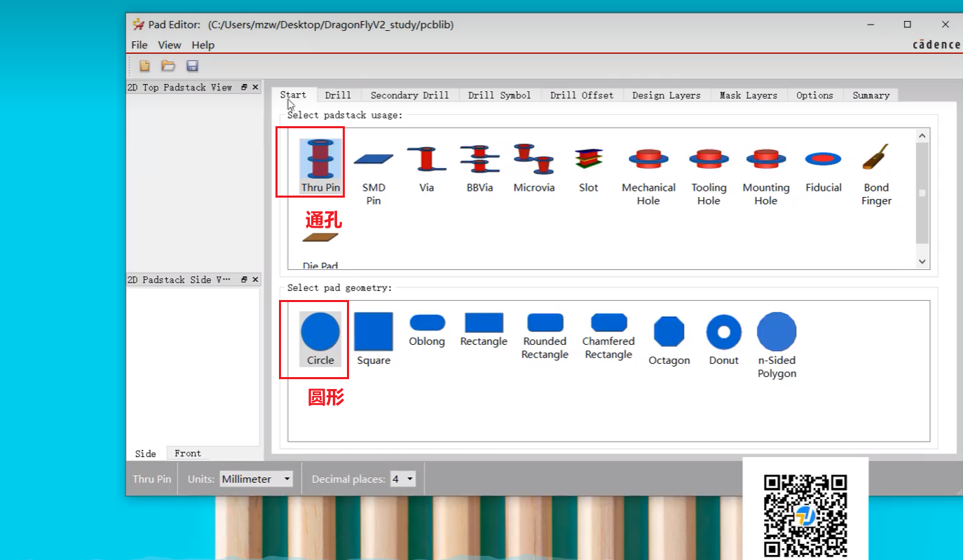The height and width of the screenshot is (560, 963).
Task: Undock the 2D Padstack Side View panel
Action: pos(244,279)
